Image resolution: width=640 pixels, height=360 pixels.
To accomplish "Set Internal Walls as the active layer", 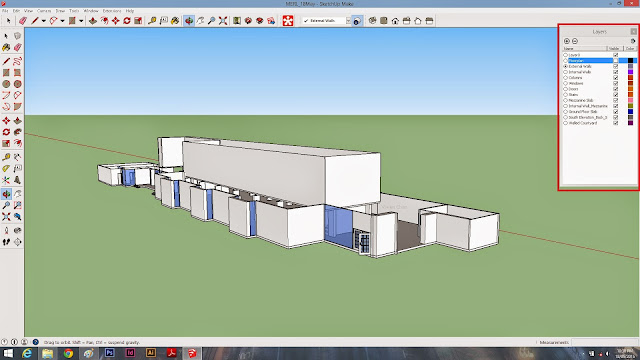I will (565, 72).
